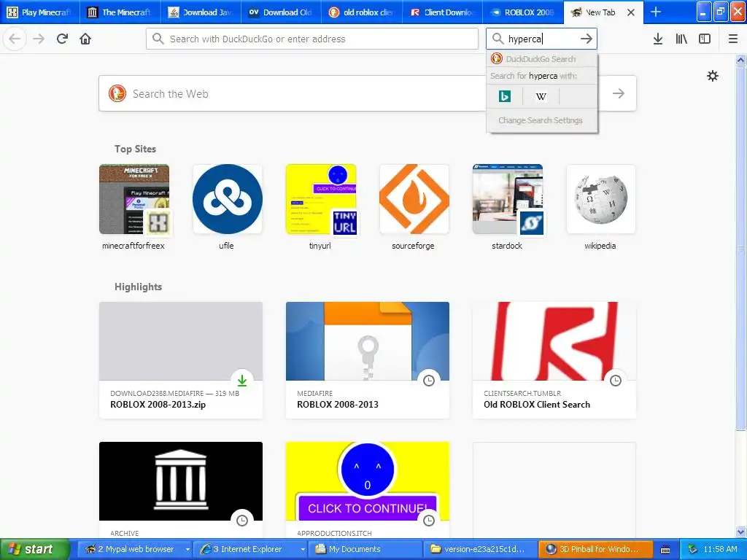Select DuckDuckGo Search in the dropdown
This screenshot has width=747, height=560.
pyautogui.click(x=542, y=59)
